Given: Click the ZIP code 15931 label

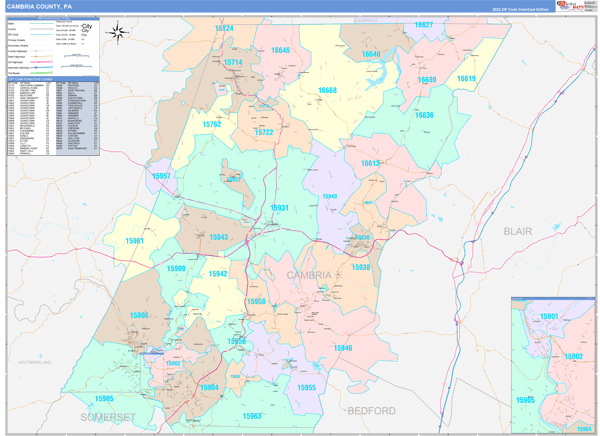Looking at the screenshot, I should (278, 208).
